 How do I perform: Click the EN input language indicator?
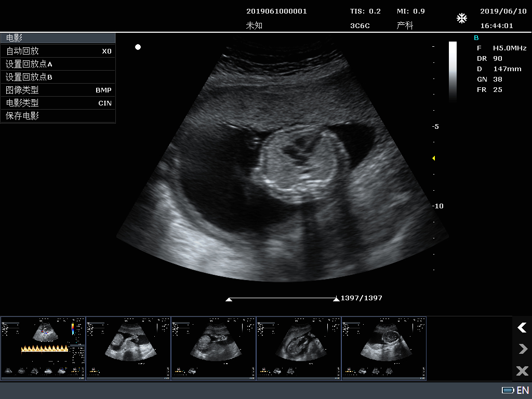click(x=523, y=390)
